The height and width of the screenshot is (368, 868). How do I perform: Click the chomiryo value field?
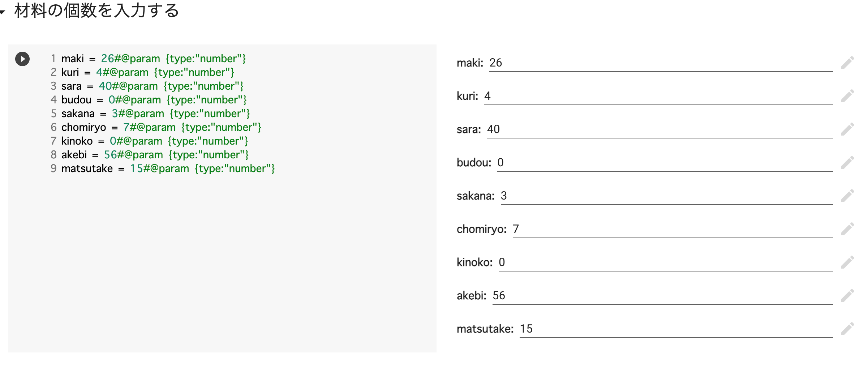673,230
